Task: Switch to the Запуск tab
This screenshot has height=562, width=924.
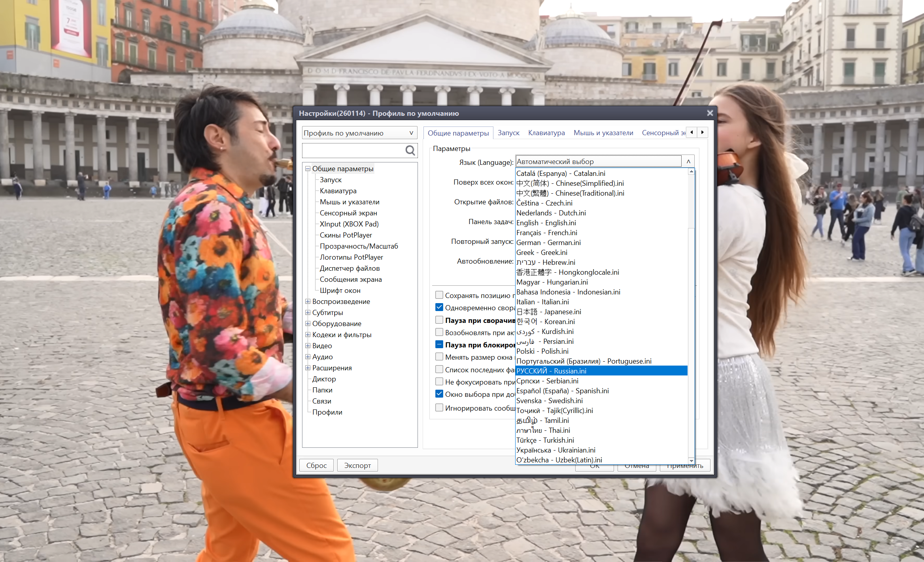Action: [x=508, y=133]
